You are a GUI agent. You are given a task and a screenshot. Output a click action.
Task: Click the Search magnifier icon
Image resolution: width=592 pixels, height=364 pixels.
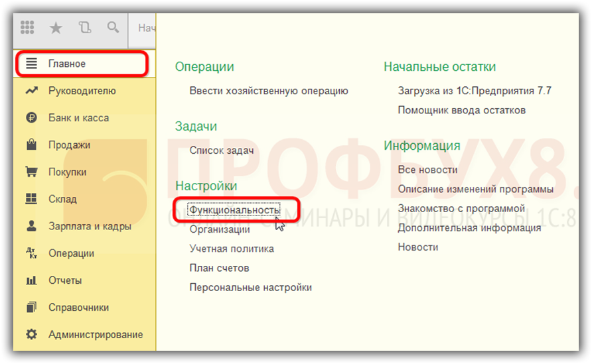(x=113, y=28)
